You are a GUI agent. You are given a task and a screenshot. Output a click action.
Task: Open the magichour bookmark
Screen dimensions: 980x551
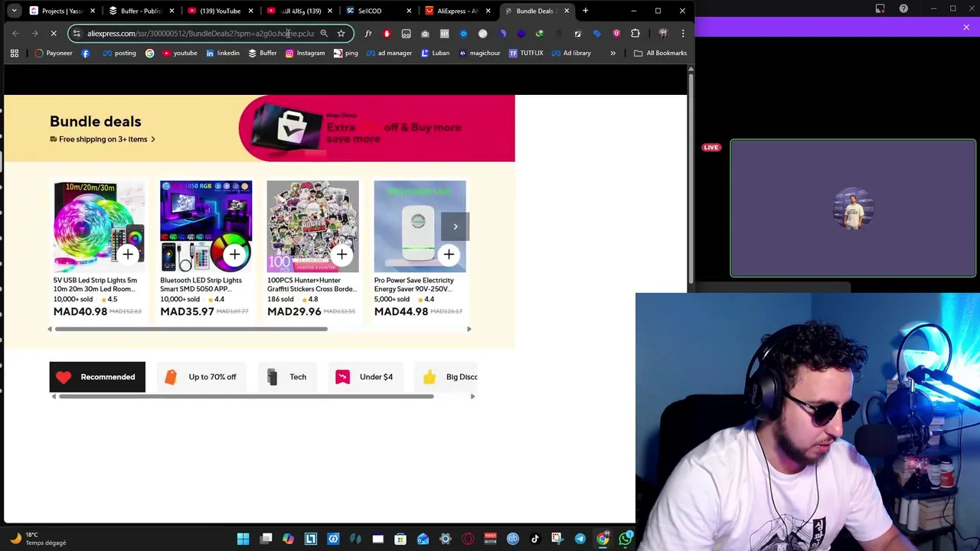(x=479, y=53)
